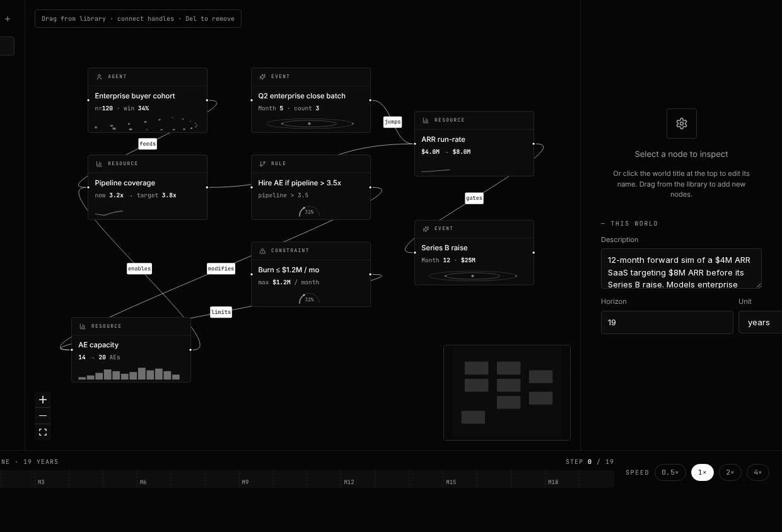Select the Pipeline coverage node title
Screen dimensions: 782x532
click(125, 183)
